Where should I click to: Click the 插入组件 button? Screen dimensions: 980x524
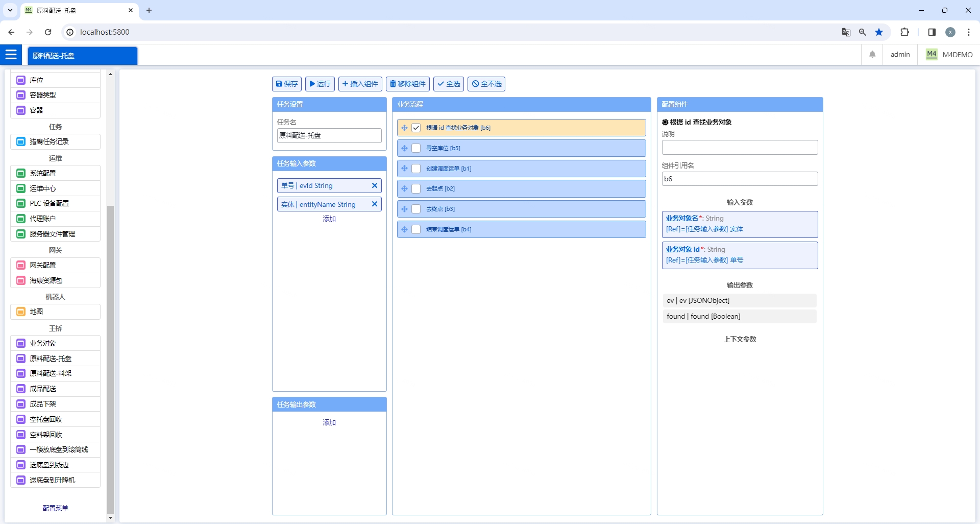(360, 84)
